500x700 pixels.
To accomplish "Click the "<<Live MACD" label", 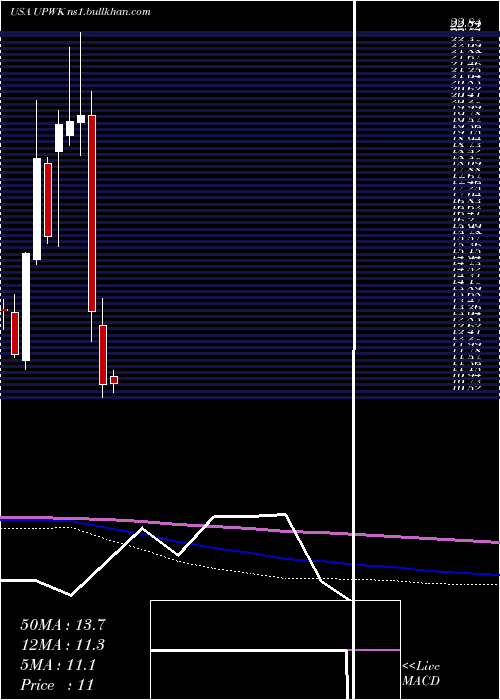I will 421,674.
